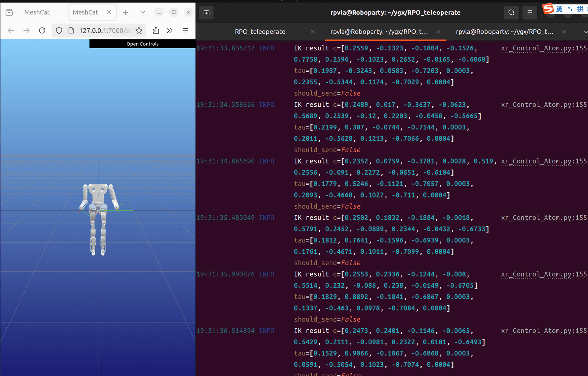Minimize the Firefox window

pyautogui.click(x=159, y=12)
